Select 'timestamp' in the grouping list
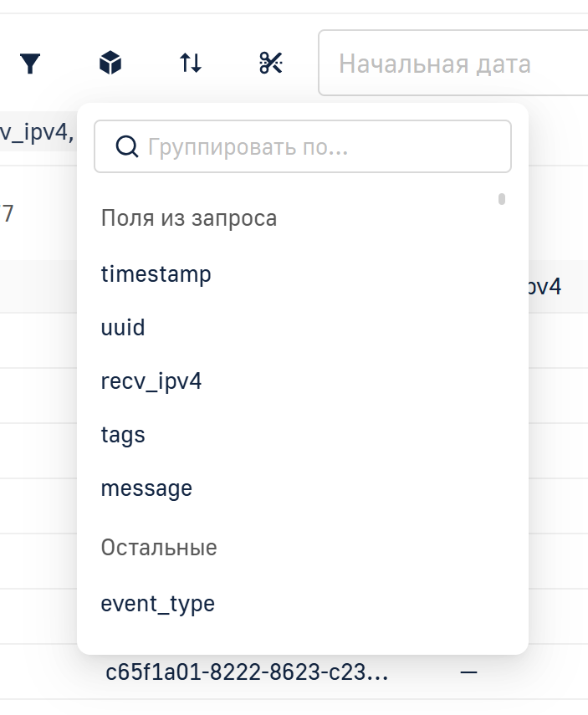Screen dimensions: 588x715 tap(156, 273)
